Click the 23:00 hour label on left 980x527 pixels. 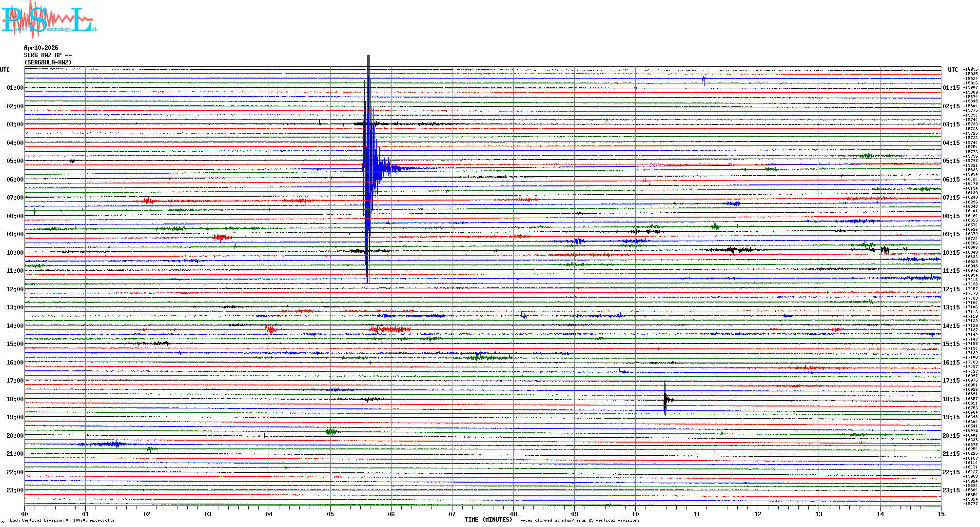click(15, 490)
